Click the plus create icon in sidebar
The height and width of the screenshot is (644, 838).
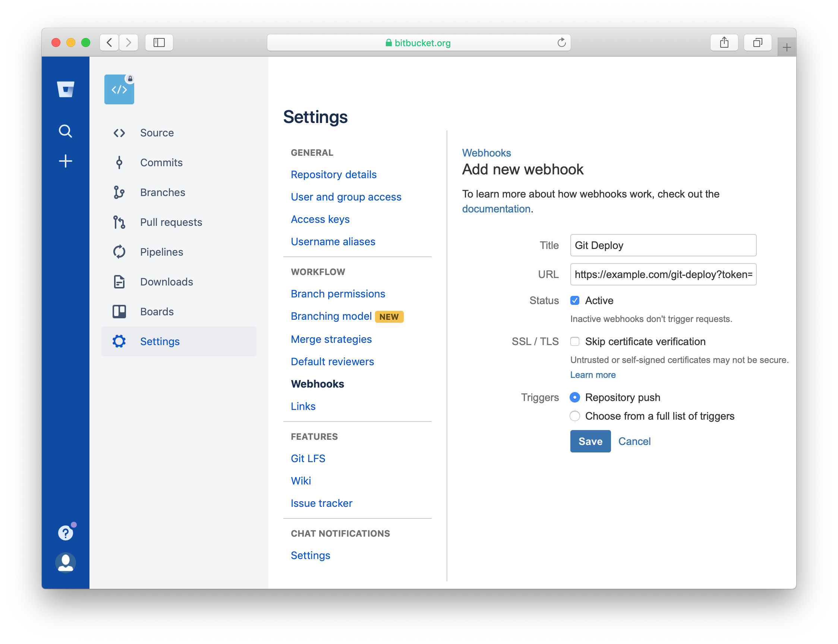(66, 161)
